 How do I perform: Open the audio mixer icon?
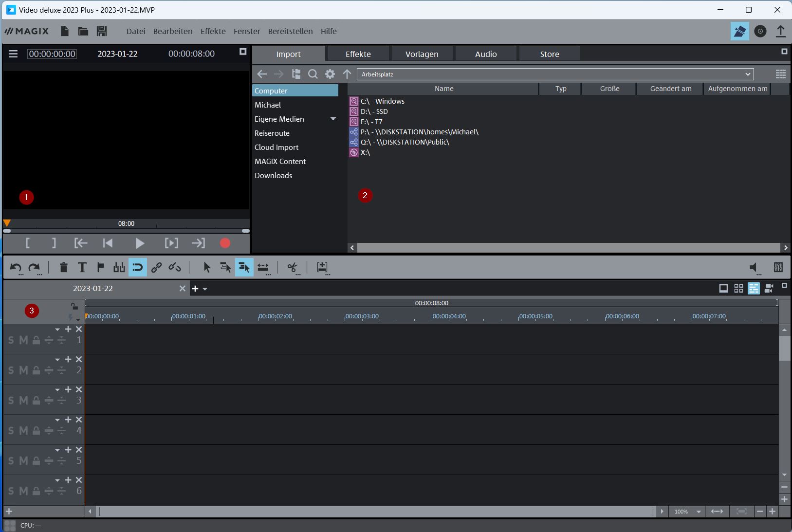tap(778, 267)
